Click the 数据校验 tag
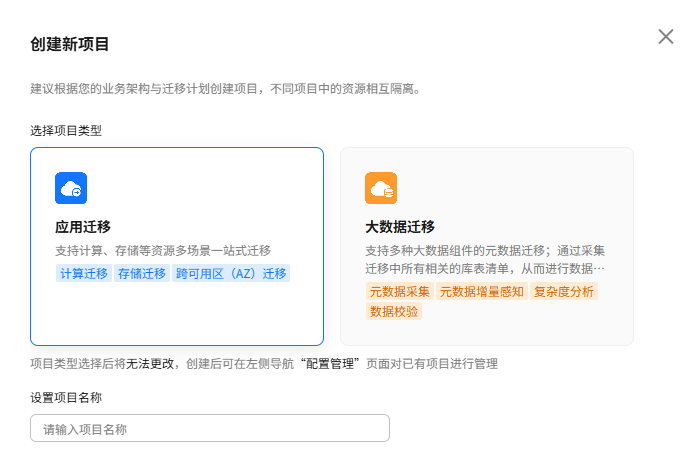The image size is (683, 453). tap(394, 311)
